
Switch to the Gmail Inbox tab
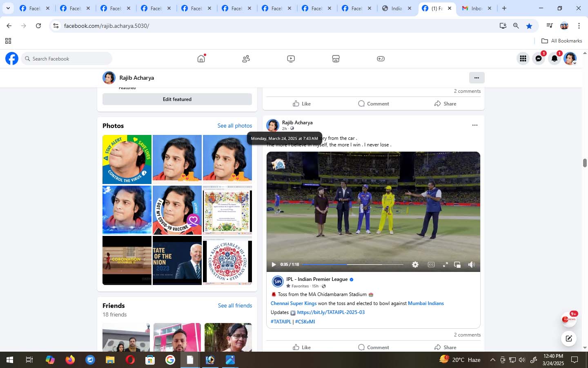point(477,8)
